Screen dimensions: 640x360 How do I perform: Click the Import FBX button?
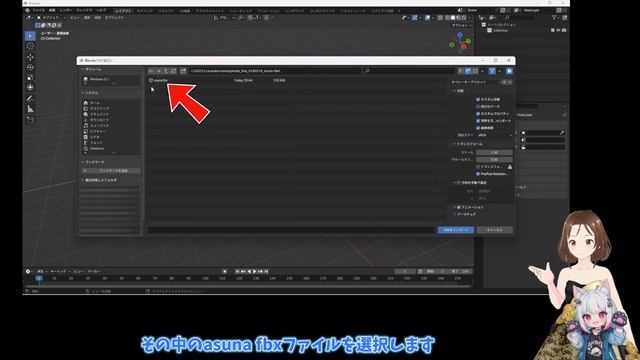[x=456, y=230]
